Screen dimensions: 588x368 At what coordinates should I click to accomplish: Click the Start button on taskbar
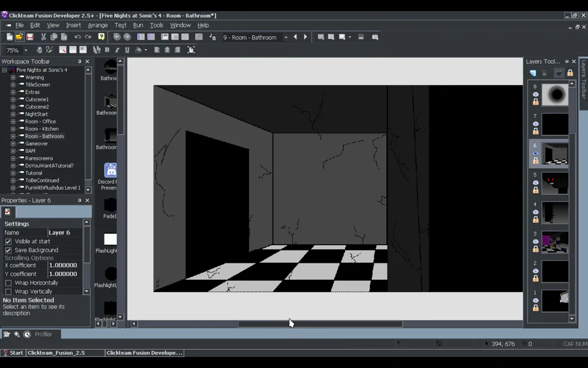click(13, 352)
